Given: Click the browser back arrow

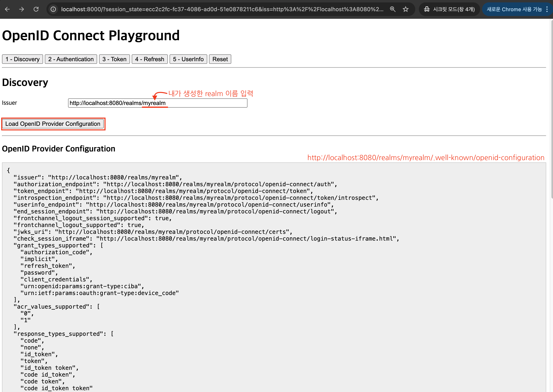Looking at the screenshot, I should [7, 9].
